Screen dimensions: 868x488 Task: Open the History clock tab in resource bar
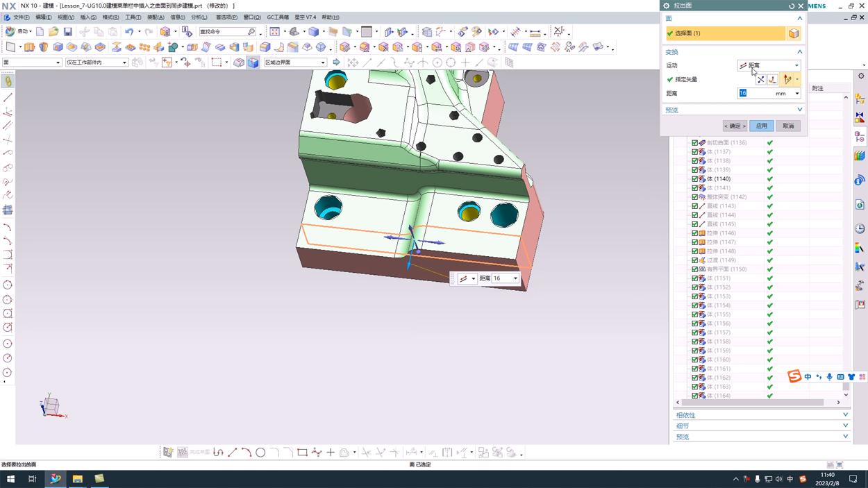click(860, 228)
